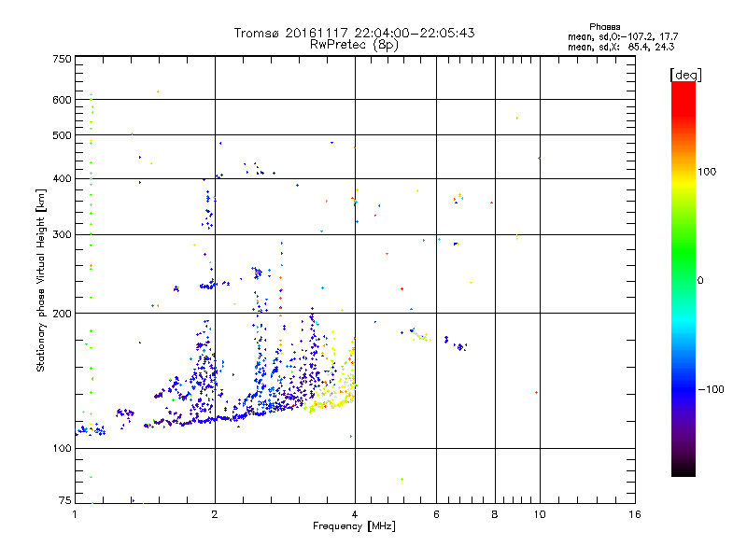747x560 pixels.
Task: Click the y-axis tick label '300'
Action: click(x=62, y=235)
